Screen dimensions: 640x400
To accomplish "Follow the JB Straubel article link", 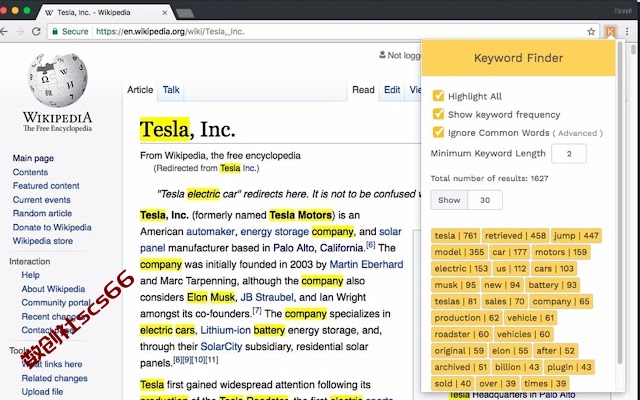I will tap(267, 297).
